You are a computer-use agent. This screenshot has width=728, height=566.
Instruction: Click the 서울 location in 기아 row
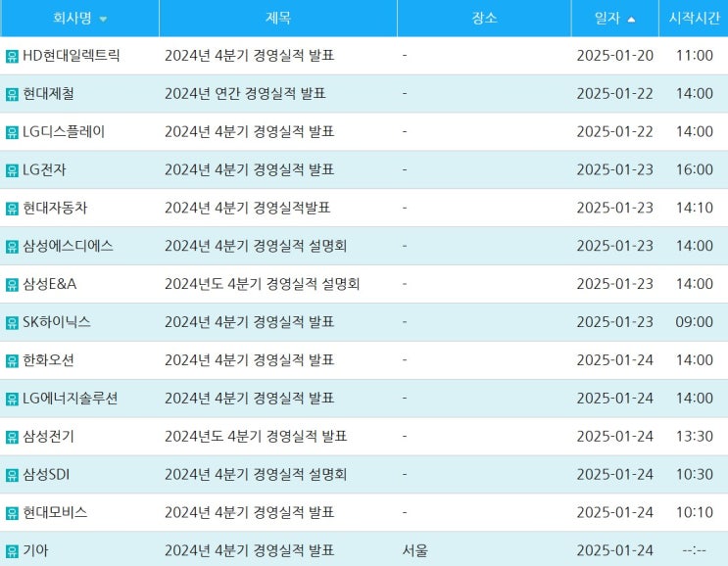pyautogui.click(x=415, y=549)
